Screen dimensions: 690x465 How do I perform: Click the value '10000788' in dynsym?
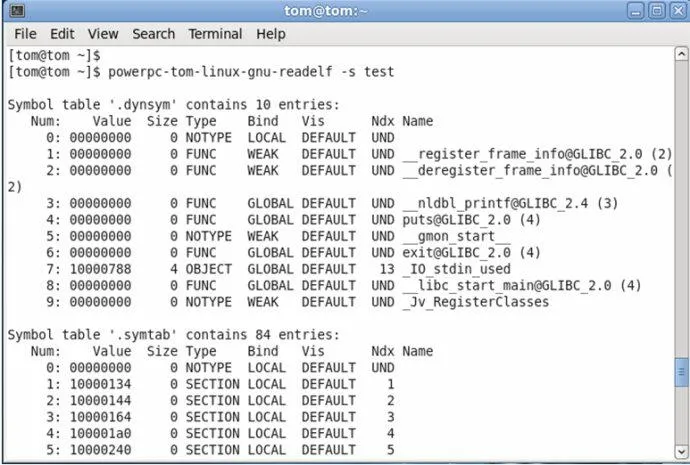[x=100, y=269]
